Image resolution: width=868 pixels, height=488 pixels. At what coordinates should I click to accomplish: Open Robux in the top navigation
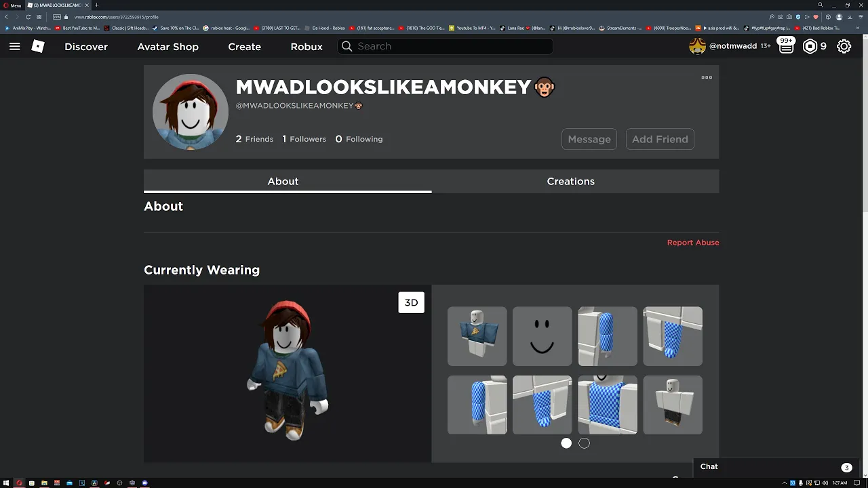tap(307, 46)
